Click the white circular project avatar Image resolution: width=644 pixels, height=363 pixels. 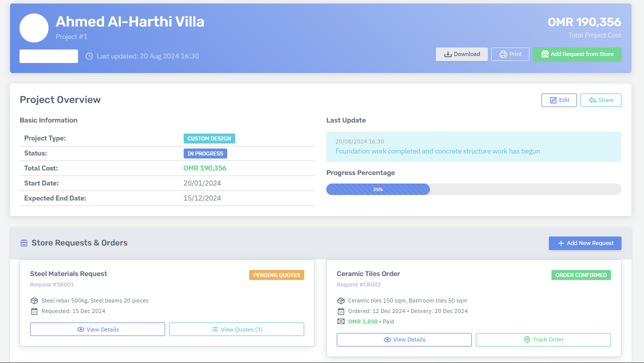click(x=34, y=28)
